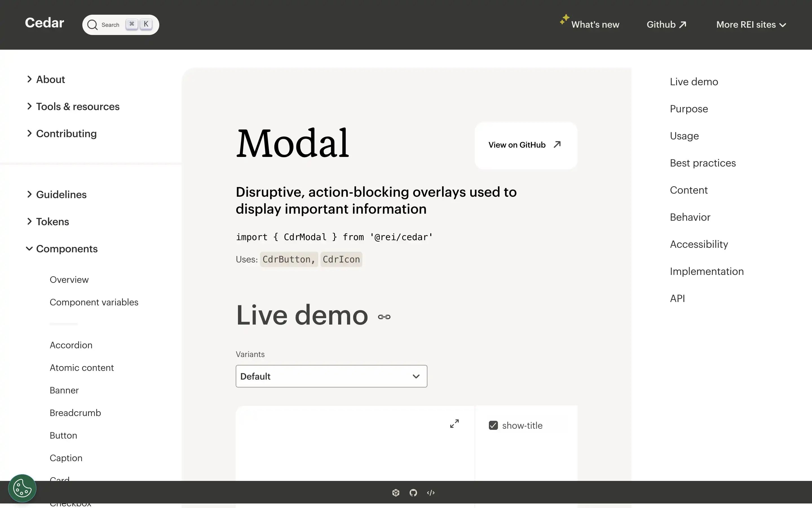Go to the Accordion component page
Viewport: 812px width, 508px height.
pyautogui.click(x=71, y=345)
